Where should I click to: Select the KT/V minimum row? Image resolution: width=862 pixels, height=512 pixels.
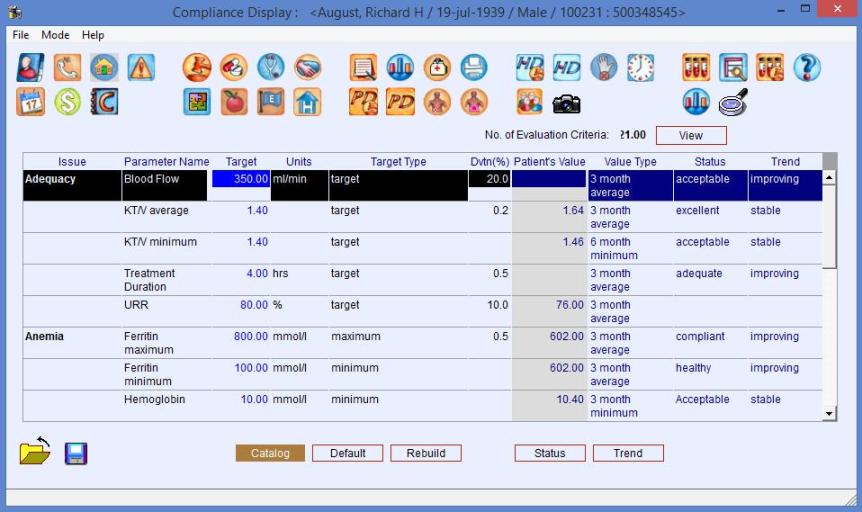422,248
